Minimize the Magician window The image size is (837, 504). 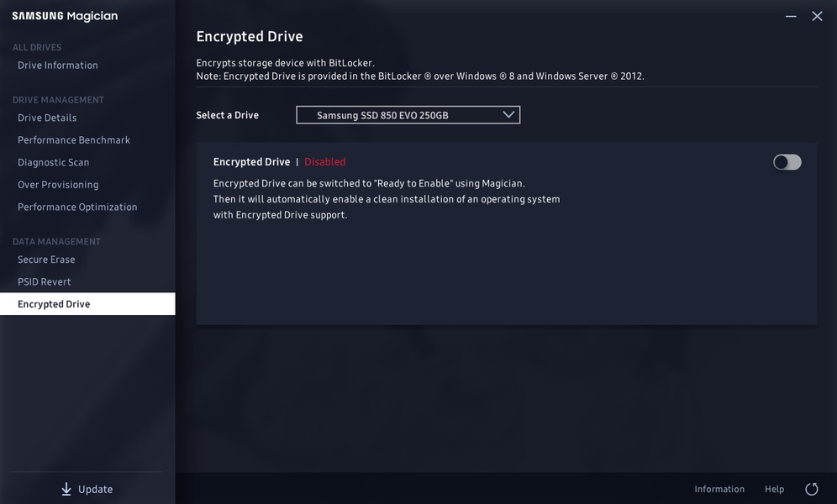[791, 17]
